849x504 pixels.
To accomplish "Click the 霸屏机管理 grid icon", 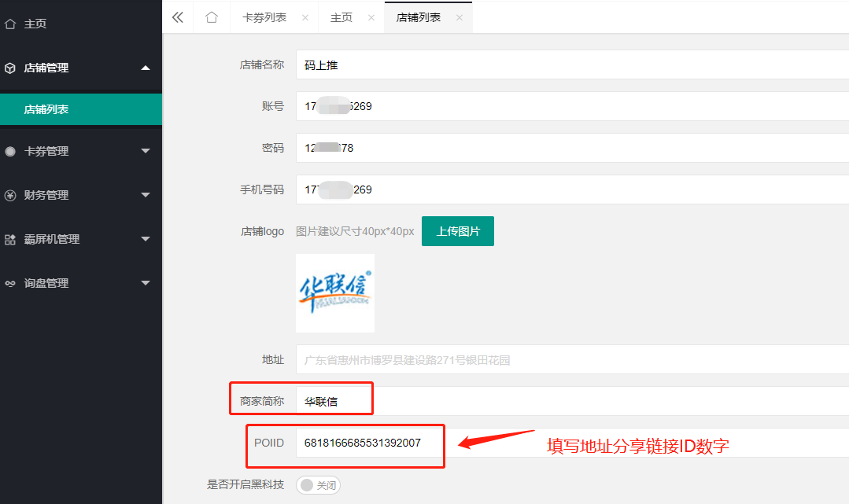I will tap(9, 239).
